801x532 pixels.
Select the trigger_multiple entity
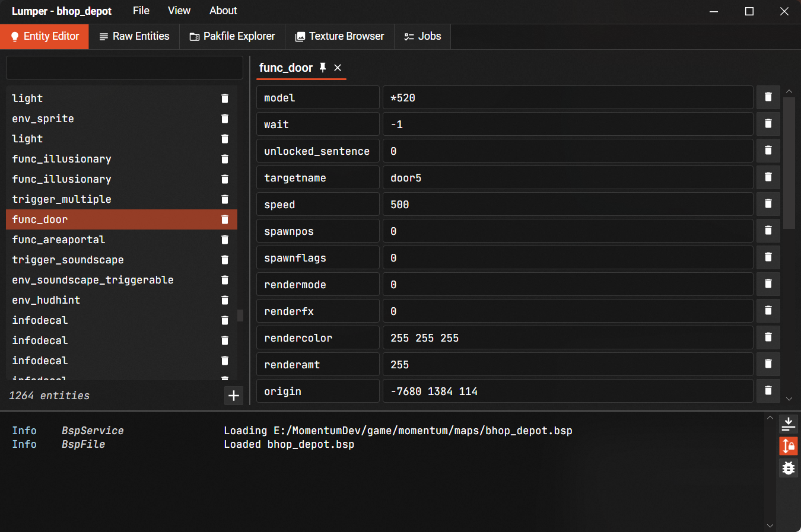(x=122, y=199)
